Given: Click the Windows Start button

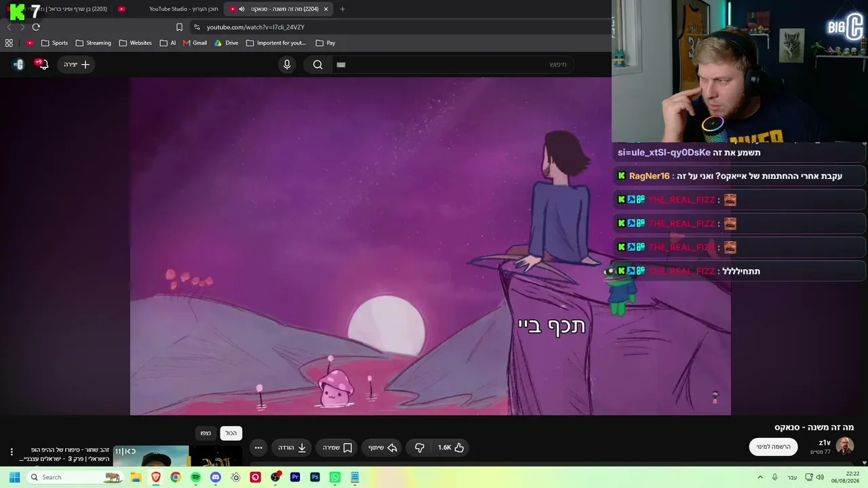Looking at the screenshot, I should coord(14,477).
